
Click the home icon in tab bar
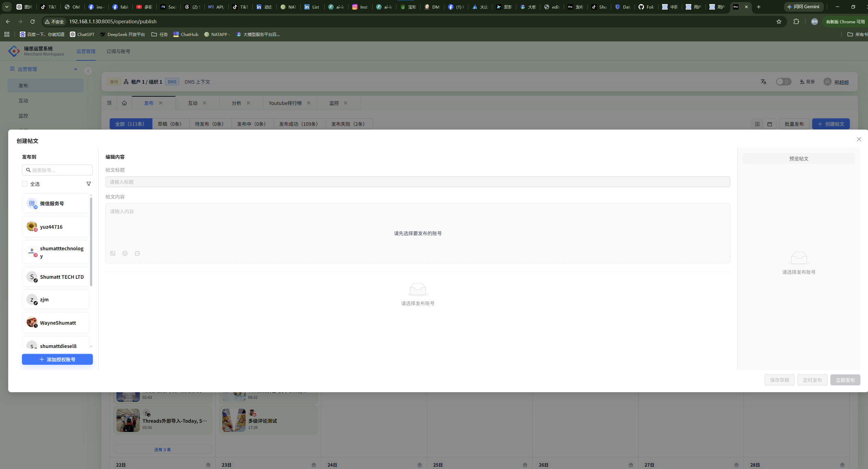(124, 103)
